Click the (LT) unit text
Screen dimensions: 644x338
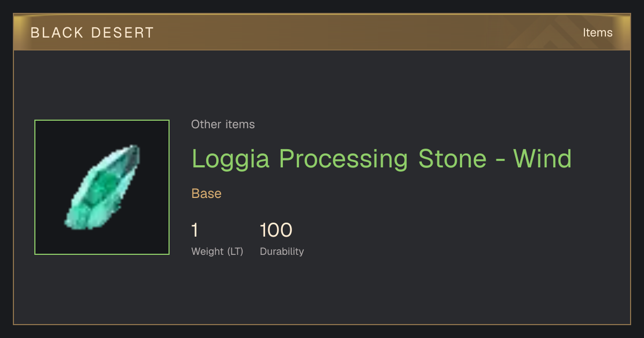tap(235, 252)
